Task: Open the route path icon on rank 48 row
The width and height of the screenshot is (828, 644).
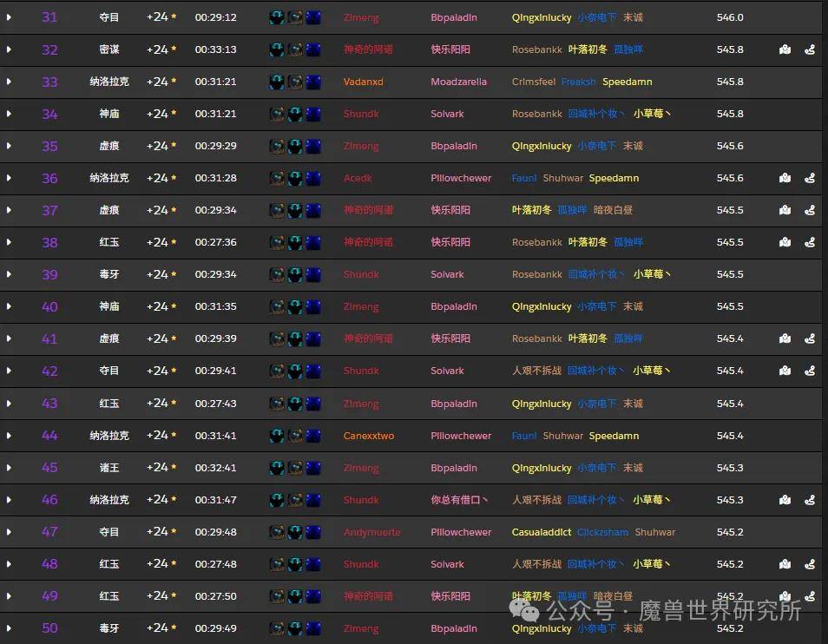Action: 810,564
